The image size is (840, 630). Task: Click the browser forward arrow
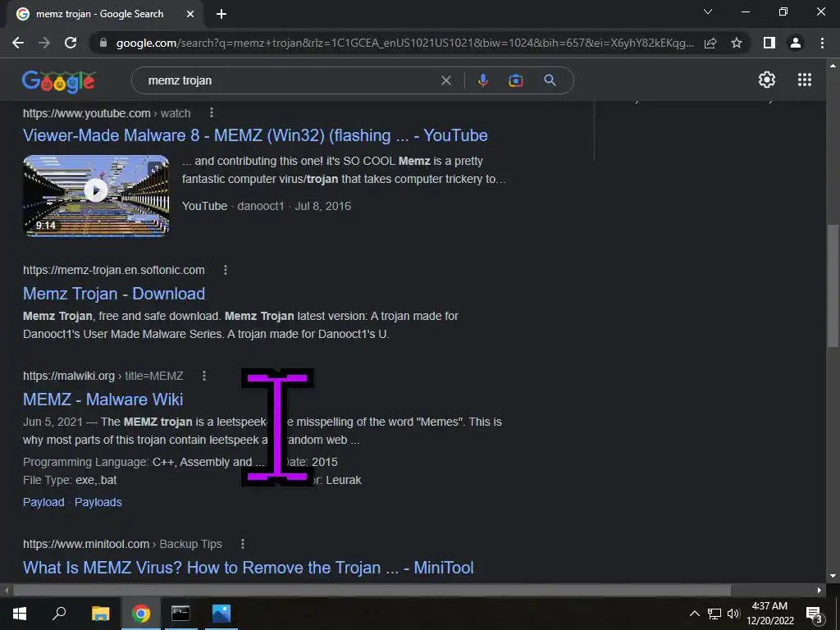[44, 43]
